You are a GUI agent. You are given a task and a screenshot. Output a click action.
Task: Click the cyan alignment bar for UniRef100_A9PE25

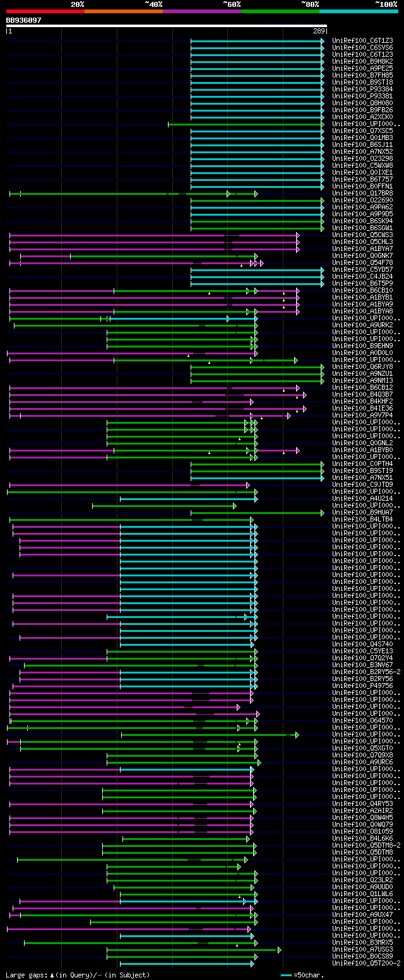(x=258, y=68)
